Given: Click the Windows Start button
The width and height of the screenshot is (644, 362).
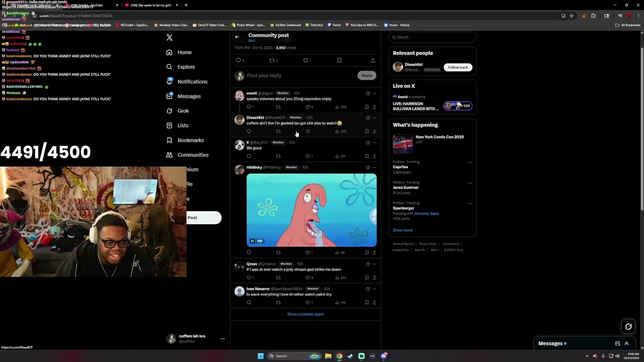Looking at the screenshot, I should [x=261, y=356].
